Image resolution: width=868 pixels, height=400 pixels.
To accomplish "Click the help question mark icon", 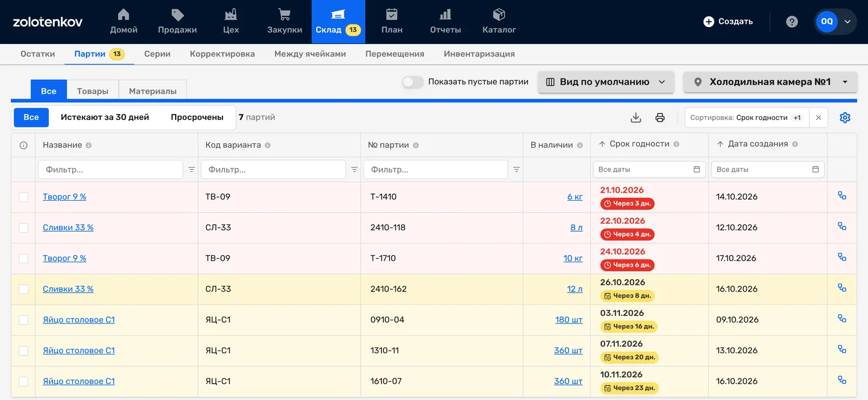I will (792, 22).
